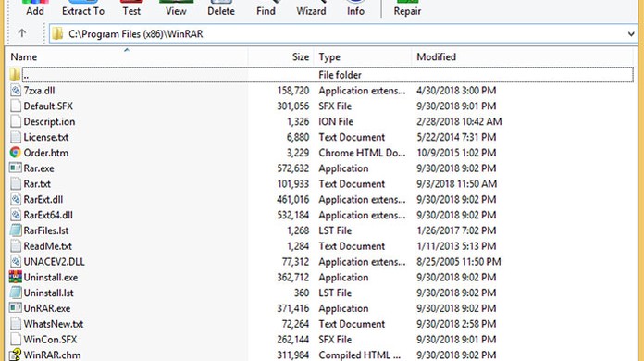
Task: Click the 'Chrome HTML Do...' type cell
Action: [362, 153]
